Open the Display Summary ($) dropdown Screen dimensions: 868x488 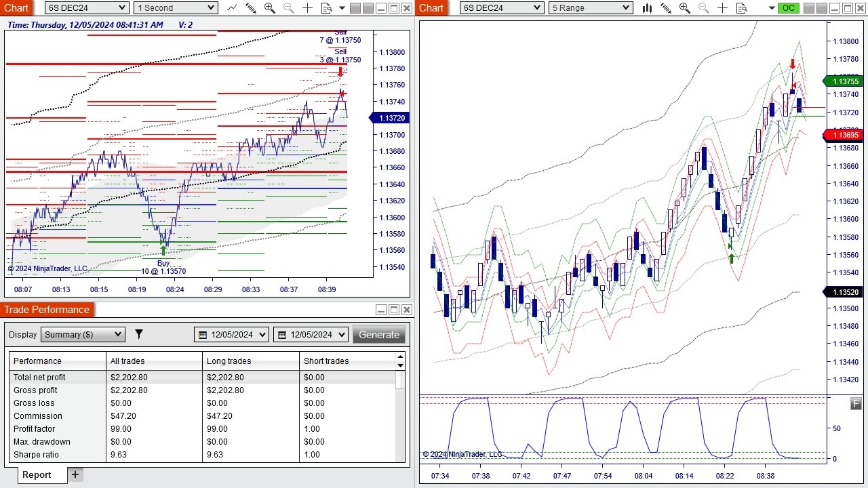tap(83, 334)
